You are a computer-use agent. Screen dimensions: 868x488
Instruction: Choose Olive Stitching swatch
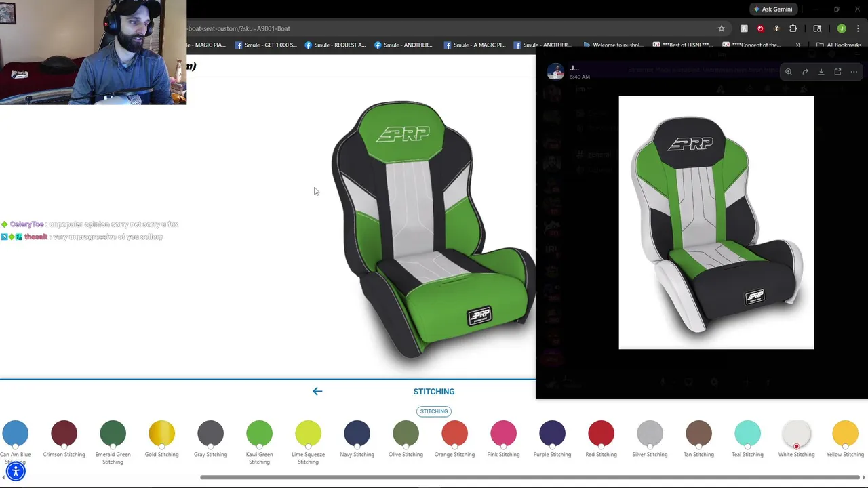[x=406, y=434]
